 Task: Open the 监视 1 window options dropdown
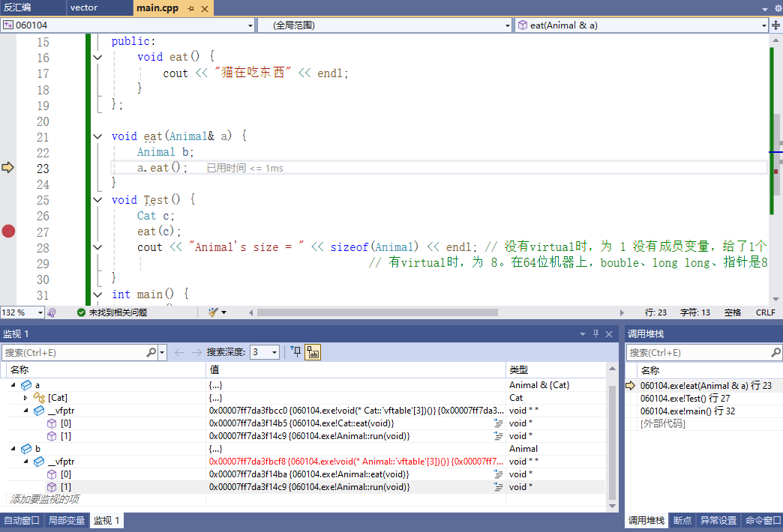(x=582, y=334)
